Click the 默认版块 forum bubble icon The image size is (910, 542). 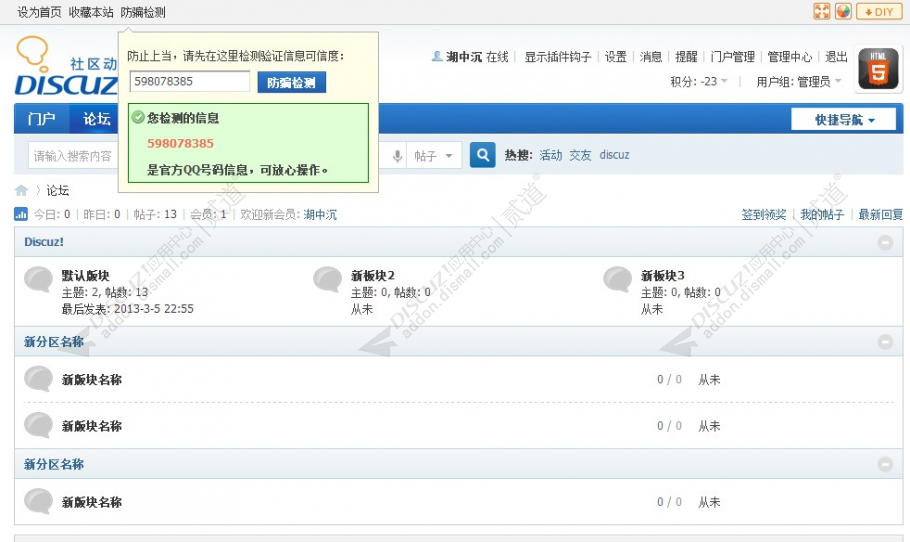pos(38,280)
